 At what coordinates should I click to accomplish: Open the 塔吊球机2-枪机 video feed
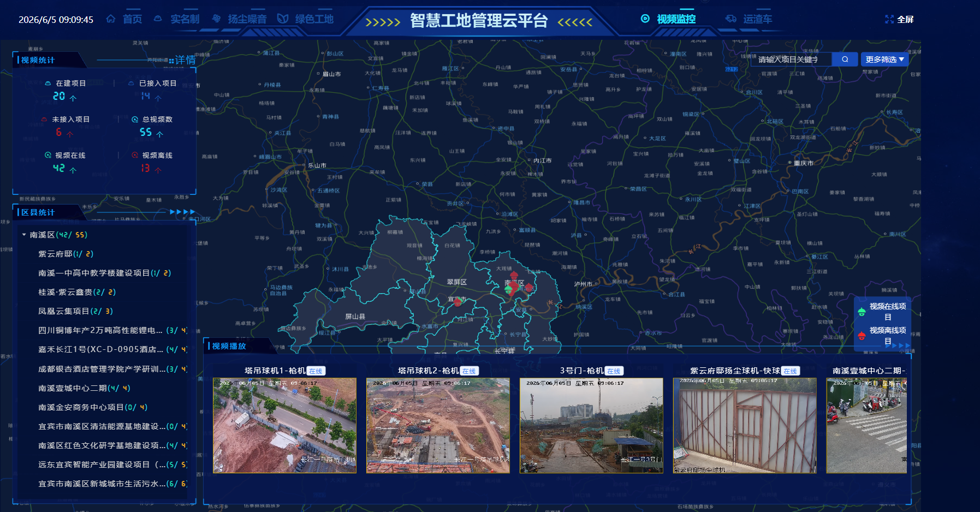pyautogui.click(x=438, y=425)
